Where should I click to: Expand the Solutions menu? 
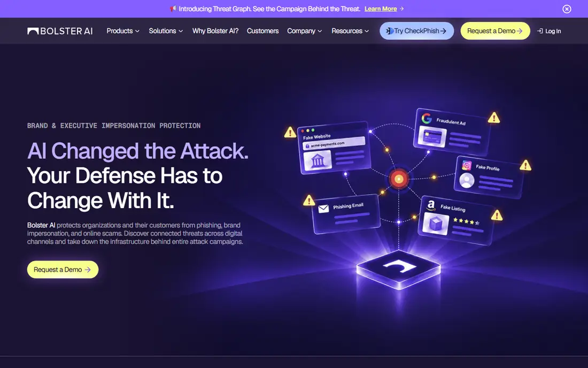click(x=166, y=31)
